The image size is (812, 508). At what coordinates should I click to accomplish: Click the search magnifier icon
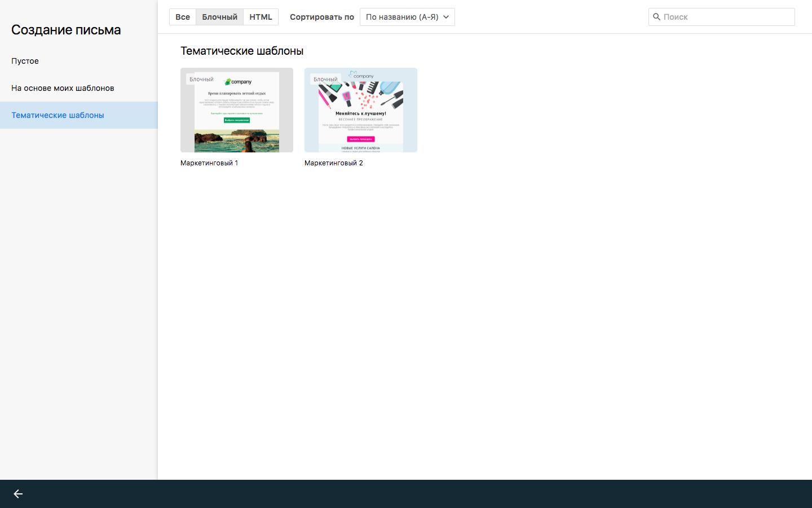[x=656, y=17]
